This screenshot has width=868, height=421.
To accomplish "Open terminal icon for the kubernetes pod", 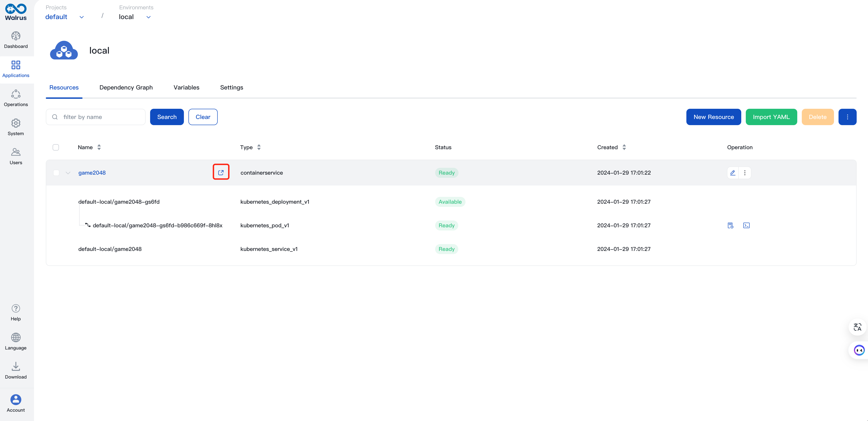I will click(x=746, y=225).
